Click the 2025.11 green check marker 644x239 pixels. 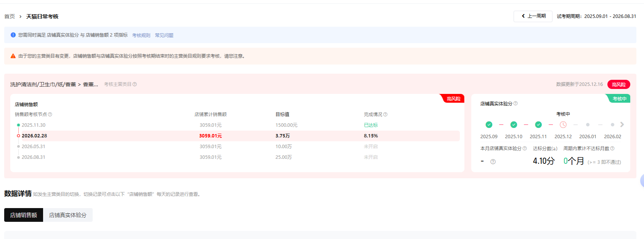tap(538, 124)
